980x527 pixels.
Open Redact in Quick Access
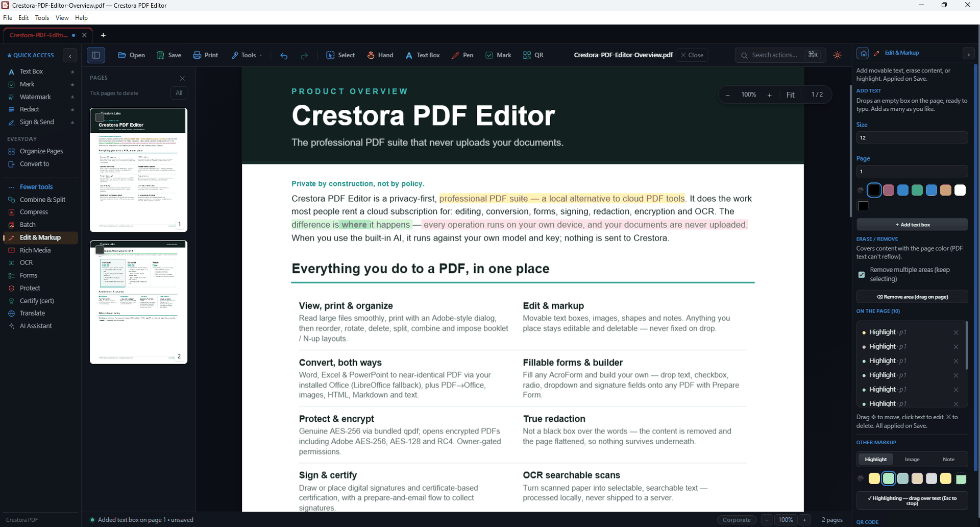tap(29, 109)
